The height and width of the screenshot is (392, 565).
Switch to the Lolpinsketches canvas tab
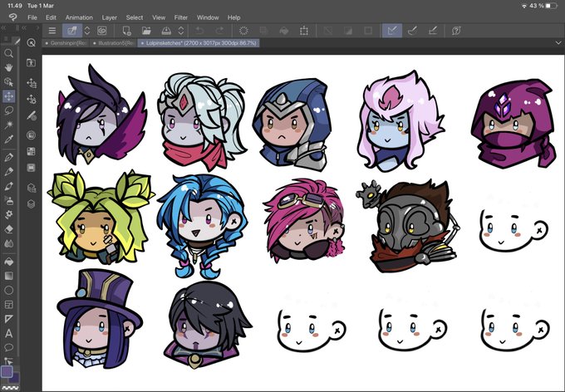pos(199,43)
